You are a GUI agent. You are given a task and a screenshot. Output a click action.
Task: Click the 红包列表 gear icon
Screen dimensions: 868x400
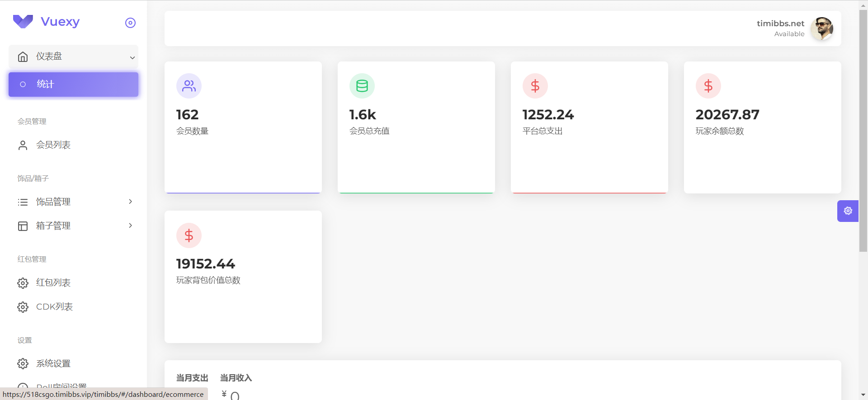click(23, 283)
